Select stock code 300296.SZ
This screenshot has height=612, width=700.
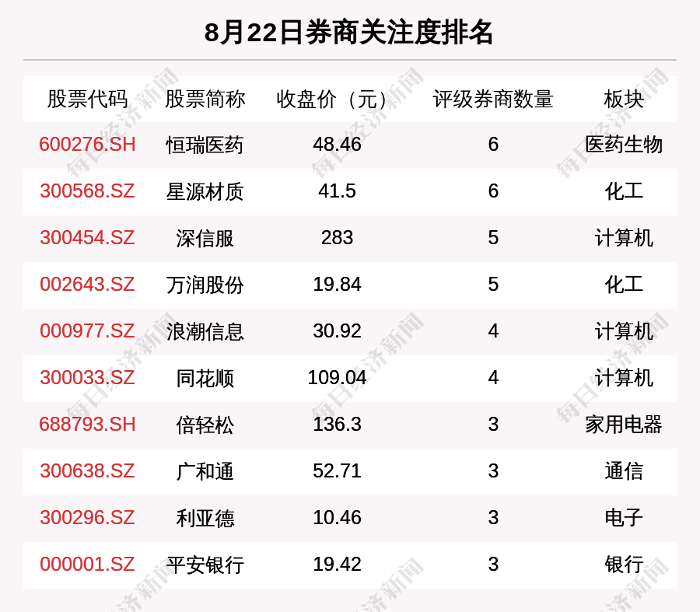click(x=87, y=518)
